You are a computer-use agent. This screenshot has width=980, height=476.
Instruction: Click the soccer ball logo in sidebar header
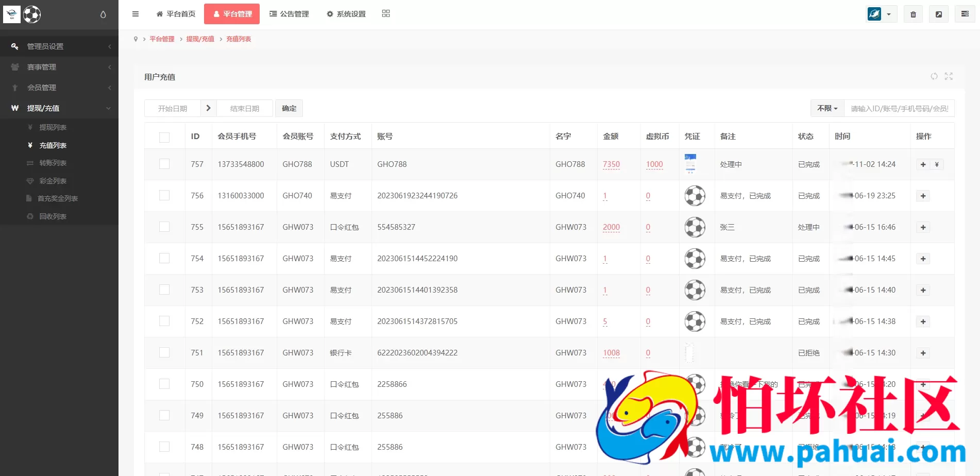point(32,14)
